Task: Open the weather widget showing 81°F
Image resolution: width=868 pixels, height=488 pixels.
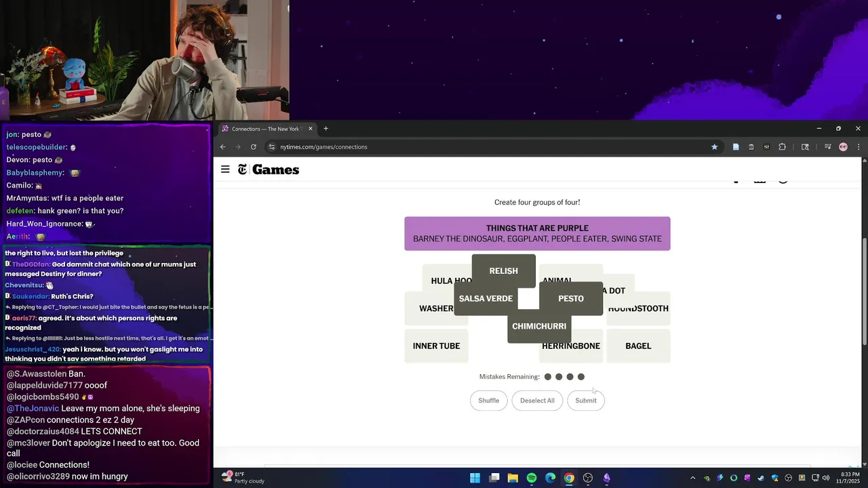Action: pyautogui.click(x=243, y=478)
